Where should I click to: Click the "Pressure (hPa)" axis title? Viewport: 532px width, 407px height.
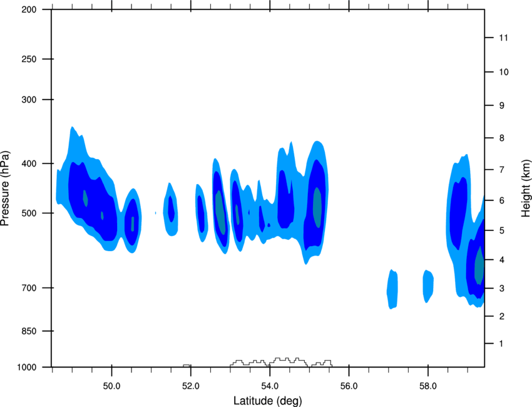click(x=6, y=188)
